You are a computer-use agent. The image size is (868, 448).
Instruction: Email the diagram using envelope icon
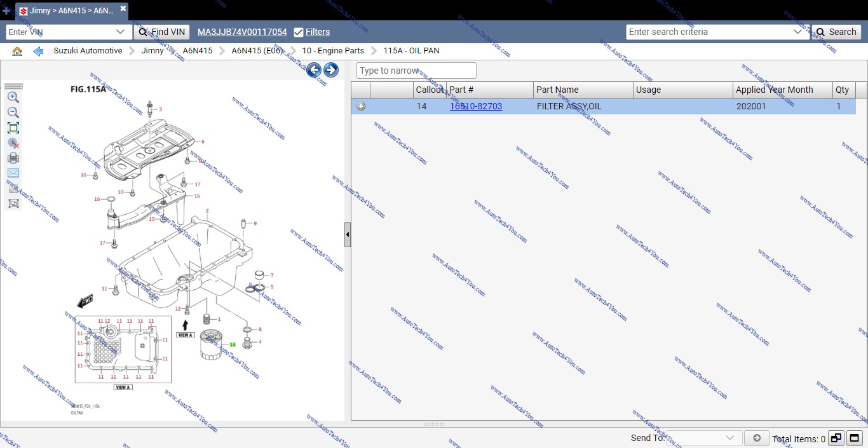[x=13, y=173]
